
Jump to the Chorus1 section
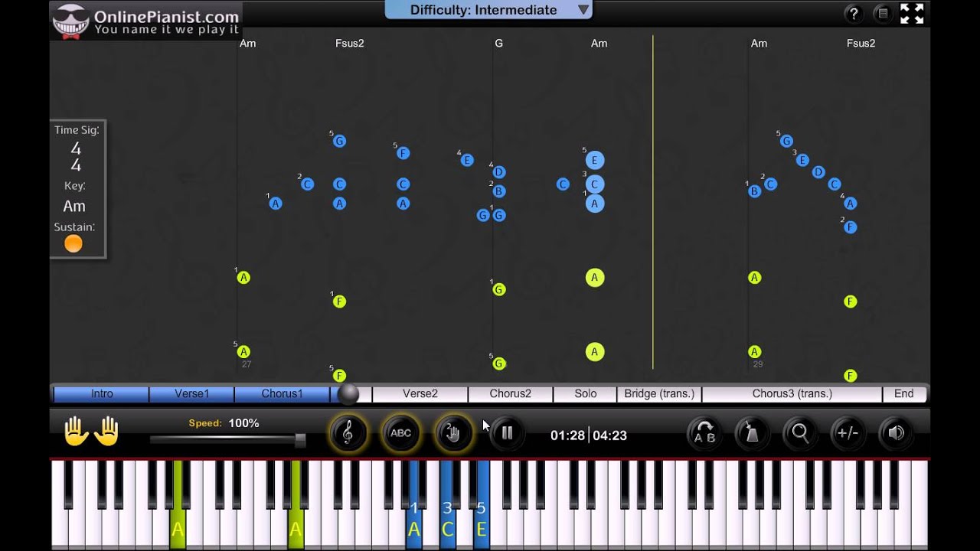click(x=282, y=393)
